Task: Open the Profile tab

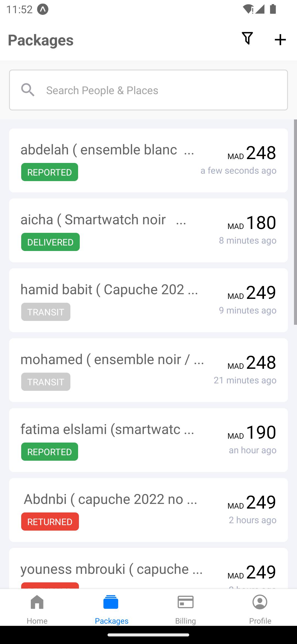Action: click(260, 609)
